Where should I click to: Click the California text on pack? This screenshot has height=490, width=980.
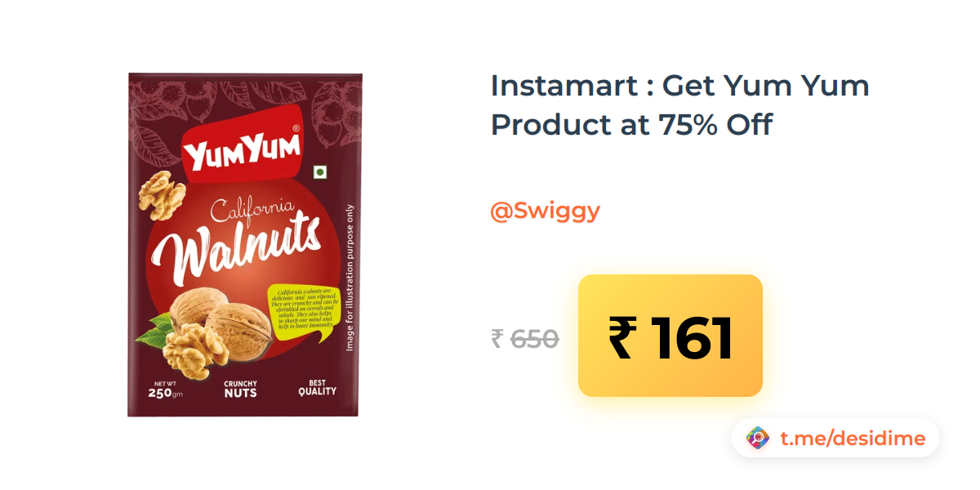coord(252,211)
